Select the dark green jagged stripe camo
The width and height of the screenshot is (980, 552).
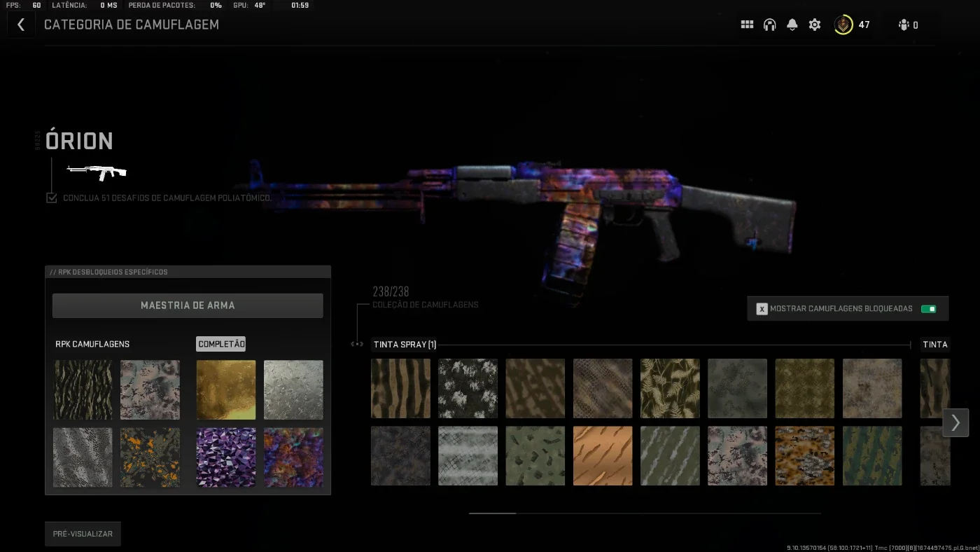coord(872,456)
